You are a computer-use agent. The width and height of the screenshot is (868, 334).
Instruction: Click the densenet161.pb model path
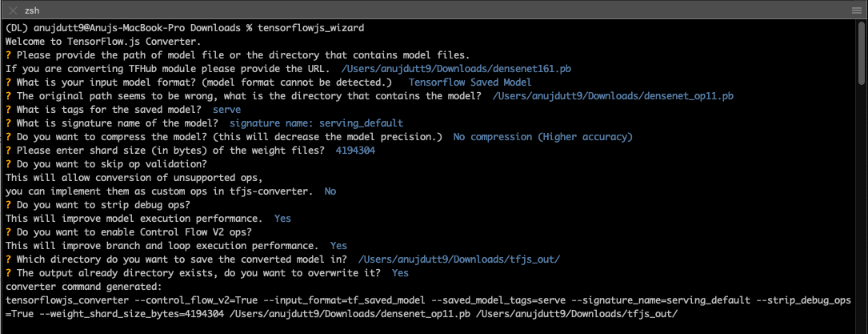(456, 69)
